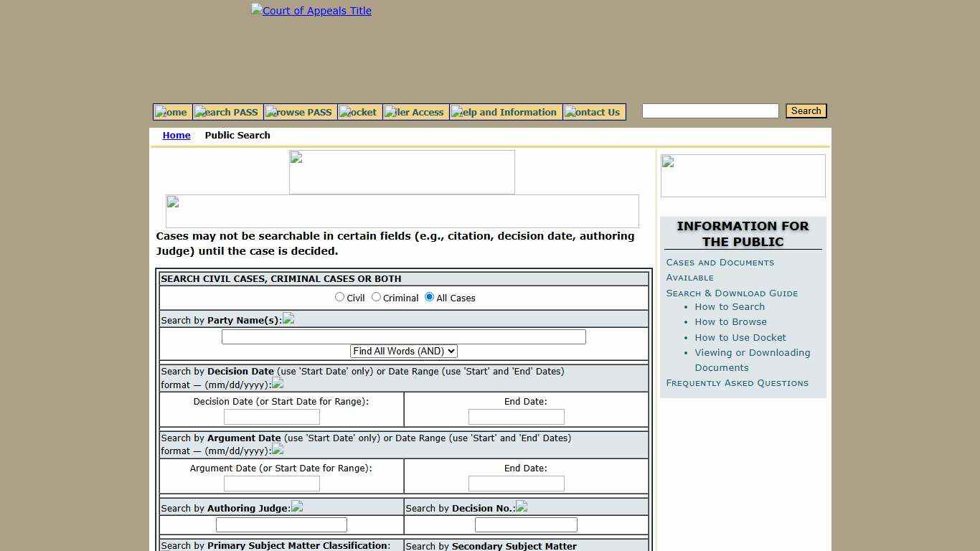
Task: Switch to the Public Search tab
Action: [x=237, y=135]
